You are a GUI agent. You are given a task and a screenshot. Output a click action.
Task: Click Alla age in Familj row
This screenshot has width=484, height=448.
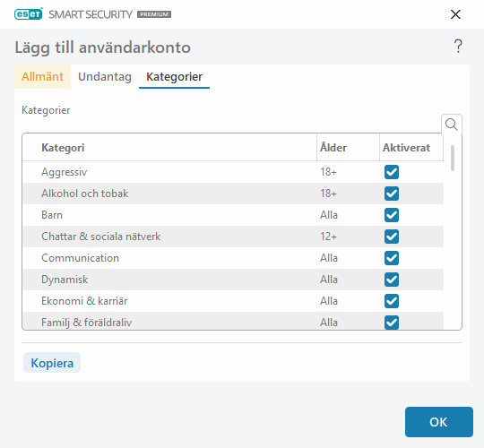tap(329, 323)
